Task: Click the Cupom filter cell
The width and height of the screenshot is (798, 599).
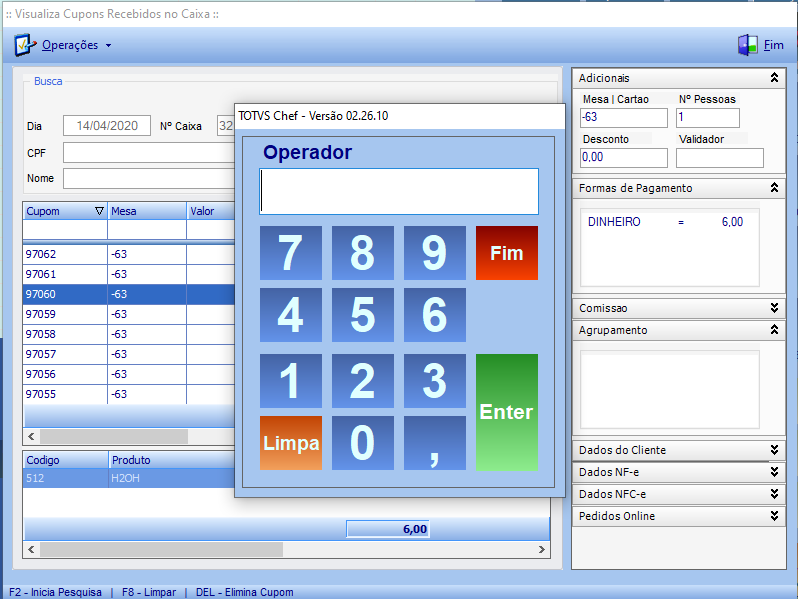Action: click(65, 230)
